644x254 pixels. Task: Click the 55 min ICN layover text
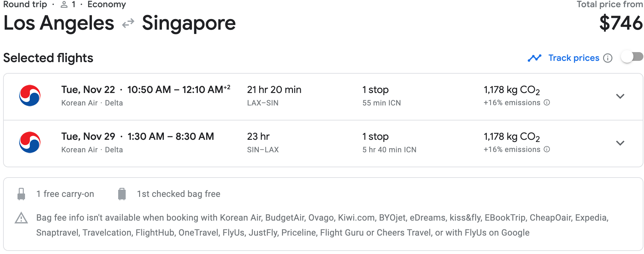[x=381, y=103]
